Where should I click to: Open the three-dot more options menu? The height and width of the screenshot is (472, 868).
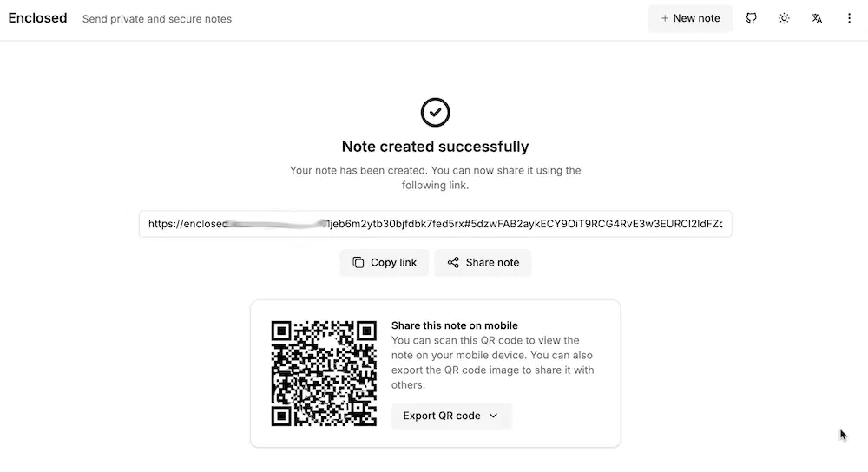(x=849, y=18)
